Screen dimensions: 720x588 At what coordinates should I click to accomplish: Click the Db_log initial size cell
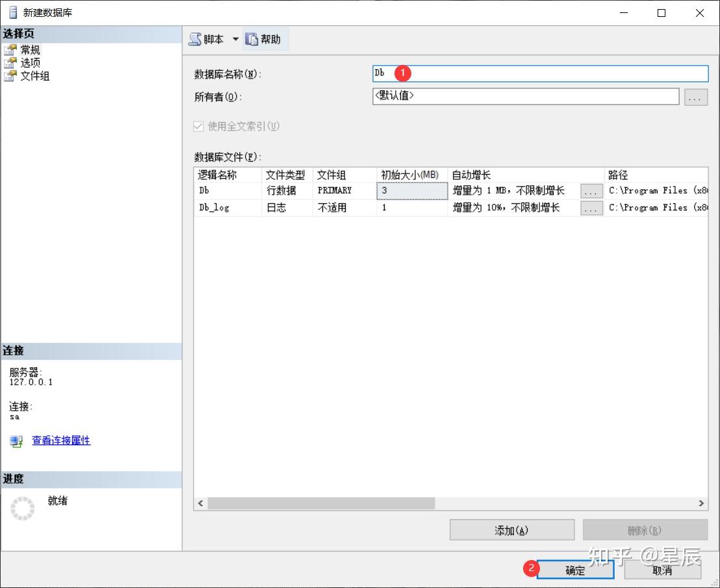[412, 207]
